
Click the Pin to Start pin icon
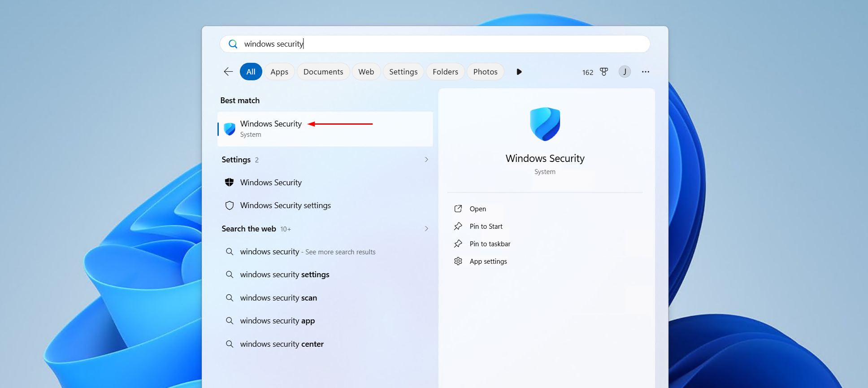pos(458,226)
